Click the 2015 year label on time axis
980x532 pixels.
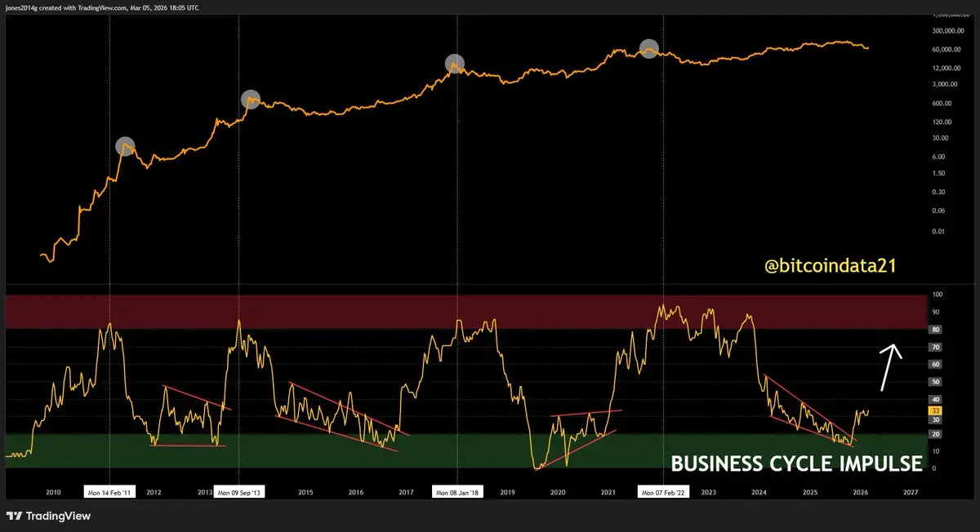(x=305, y=492)
